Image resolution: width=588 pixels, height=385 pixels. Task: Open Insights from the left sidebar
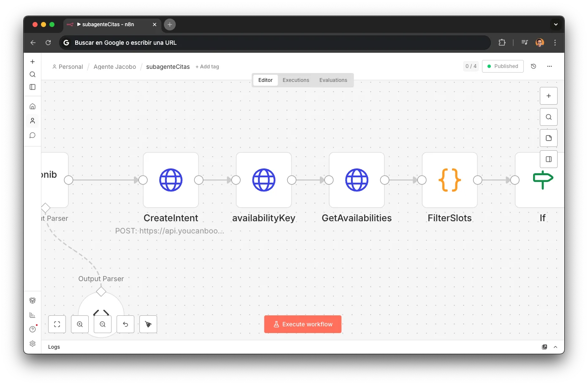[x=33, y=315]
